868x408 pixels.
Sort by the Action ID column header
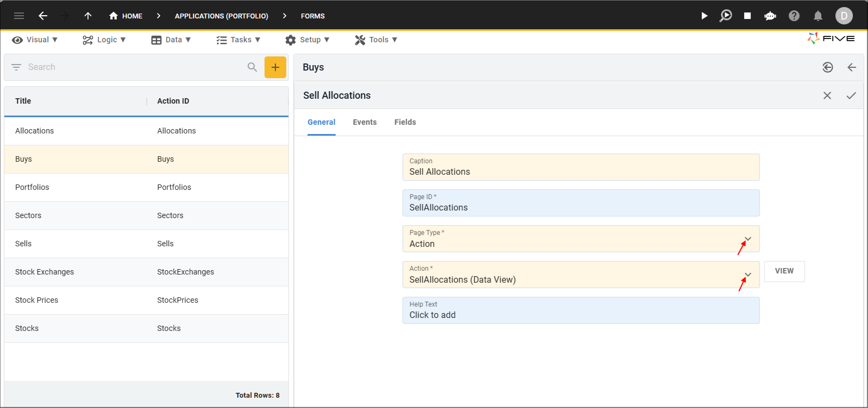coord(173,101)
